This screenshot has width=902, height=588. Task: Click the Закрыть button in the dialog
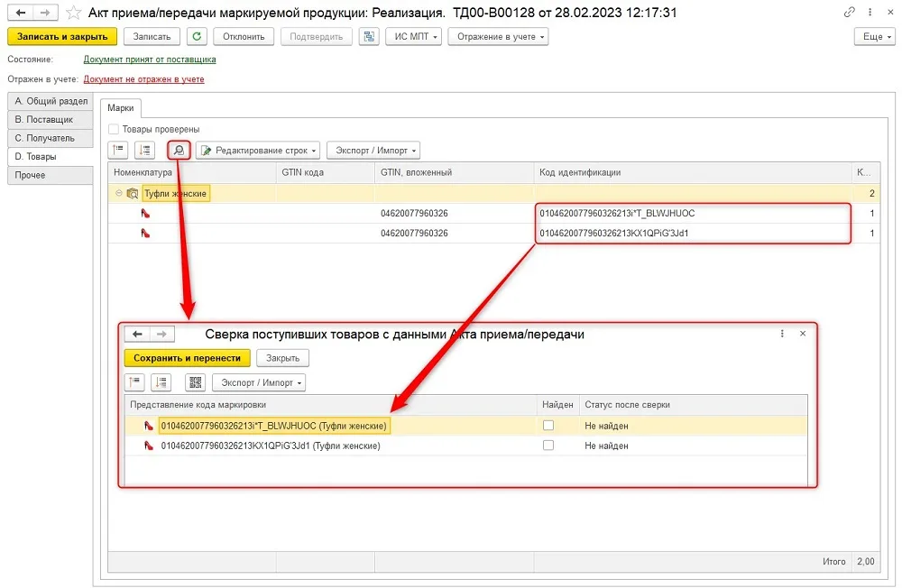282,358
